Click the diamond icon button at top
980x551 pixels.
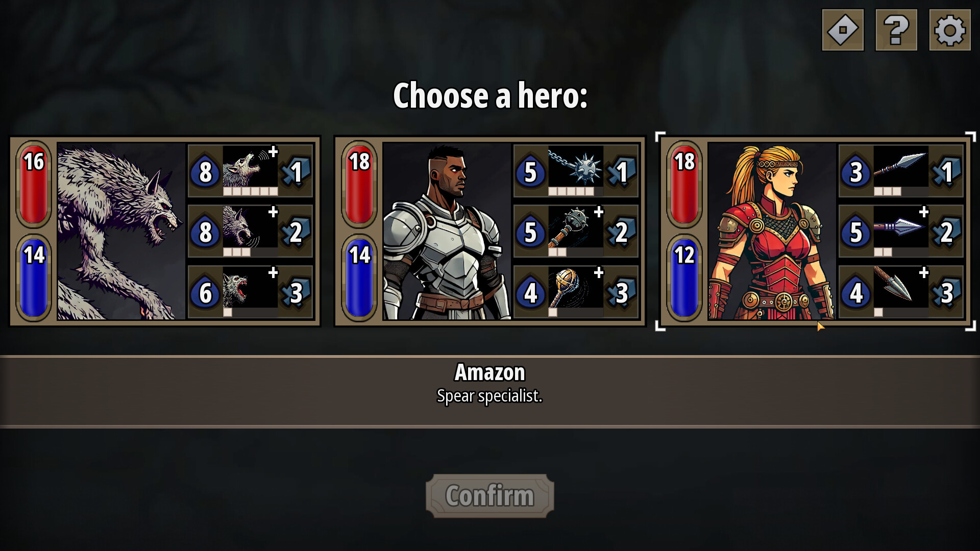pos(843,30)
